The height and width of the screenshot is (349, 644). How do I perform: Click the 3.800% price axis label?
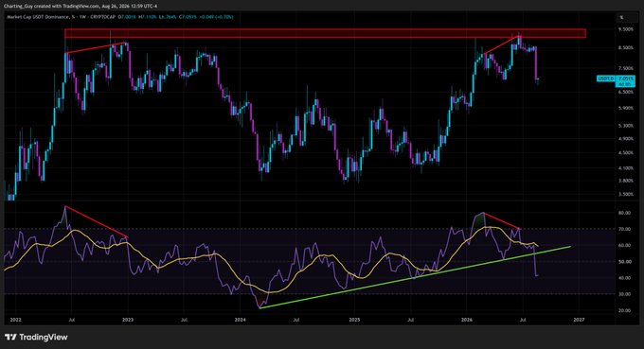626,181
